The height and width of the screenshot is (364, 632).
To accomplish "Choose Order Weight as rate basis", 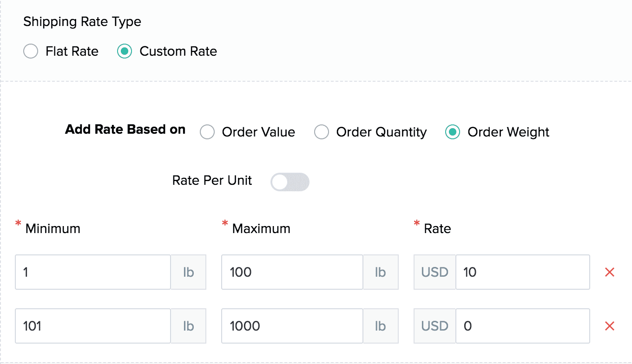I will (x=453, y=132).
